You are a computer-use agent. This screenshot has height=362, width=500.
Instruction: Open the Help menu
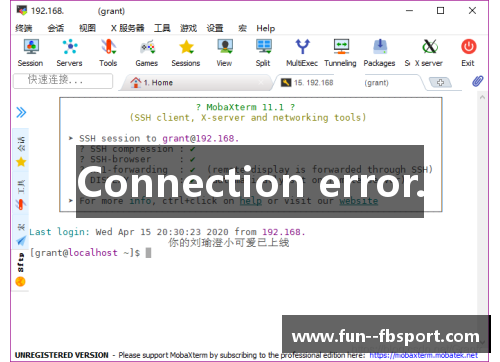point(266,28)
